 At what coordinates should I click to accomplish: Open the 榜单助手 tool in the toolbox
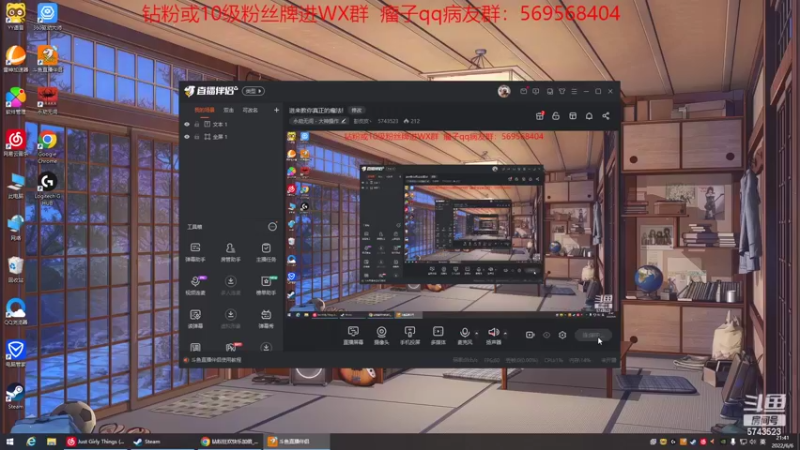click(x=266, y=285)
